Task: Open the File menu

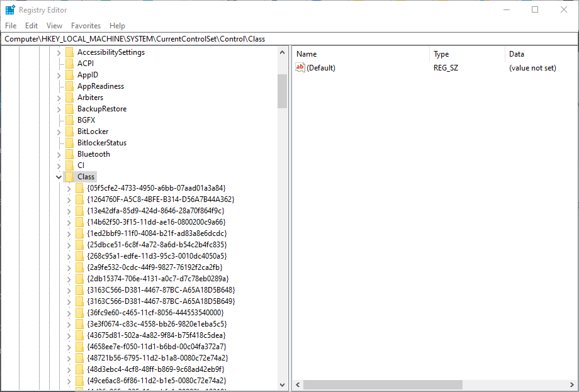Action: tap(11, 25)
